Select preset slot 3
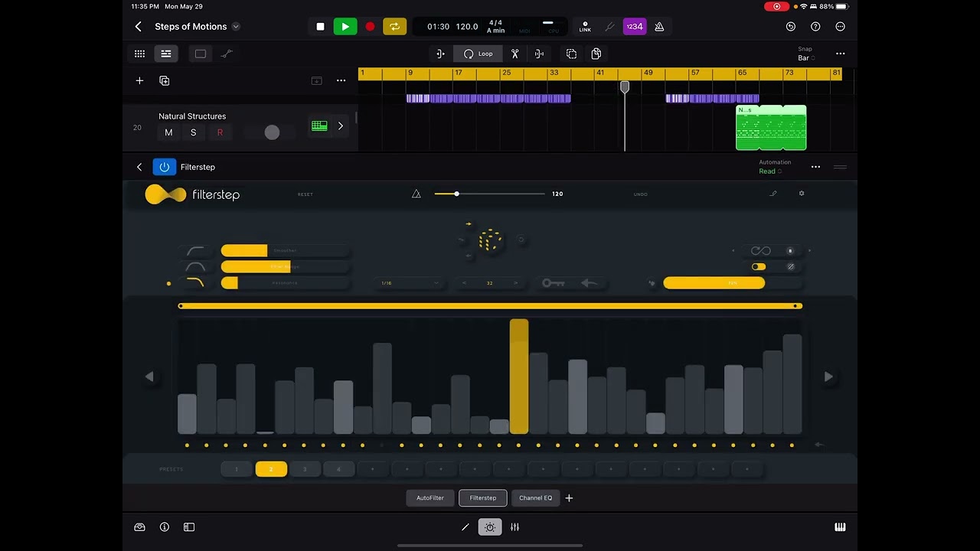Viewport: 980px width, 551px height. pyautogui.click(x=305, y=469)
